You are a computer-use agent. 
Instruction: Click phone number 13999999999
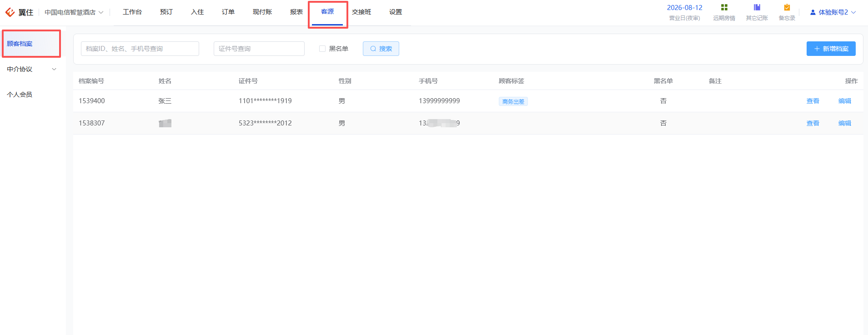point(439,101)
